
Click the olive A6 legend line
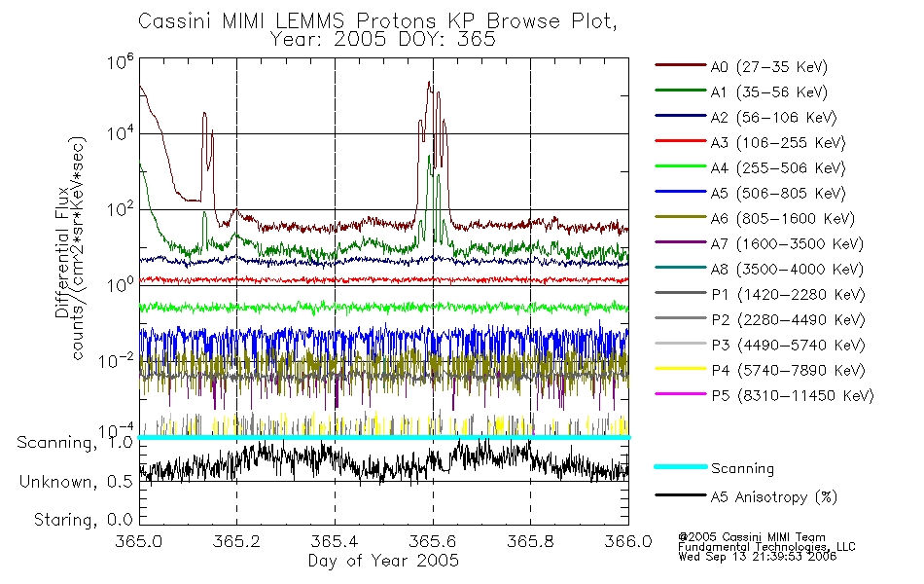click(681, 217)
